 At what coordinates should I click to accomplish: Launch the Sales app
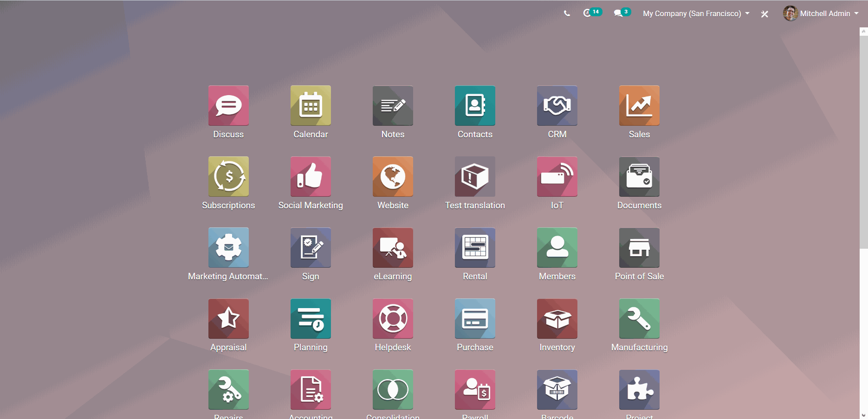point(639,106)
